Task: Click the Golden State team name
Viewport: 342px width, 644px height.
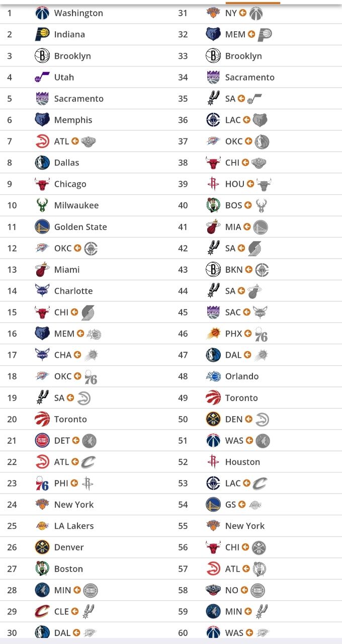Action: [x=80, y=227]
